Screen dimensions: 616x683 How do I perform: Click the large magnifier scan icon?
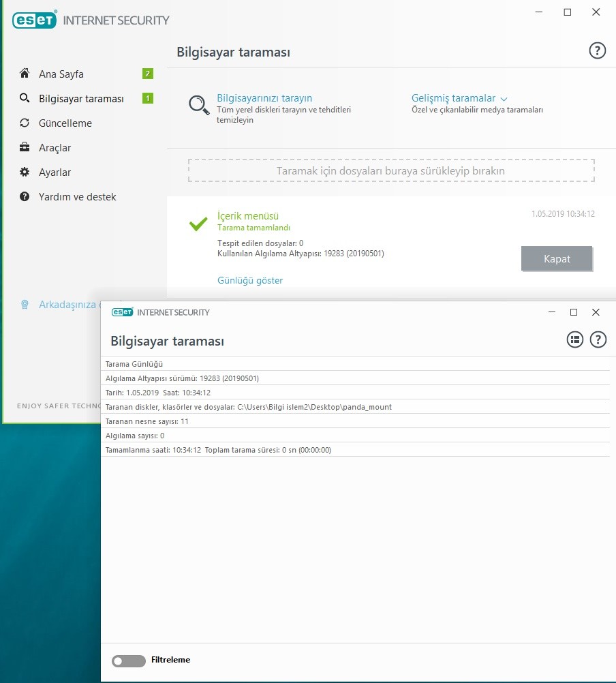(x=199, y=105)
